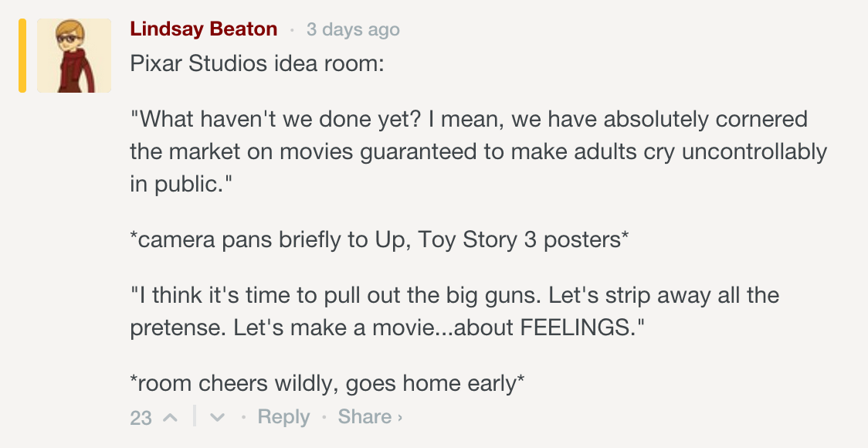
Task: Click the capitalized word "FEELINGS"
Action: point(576,327)
